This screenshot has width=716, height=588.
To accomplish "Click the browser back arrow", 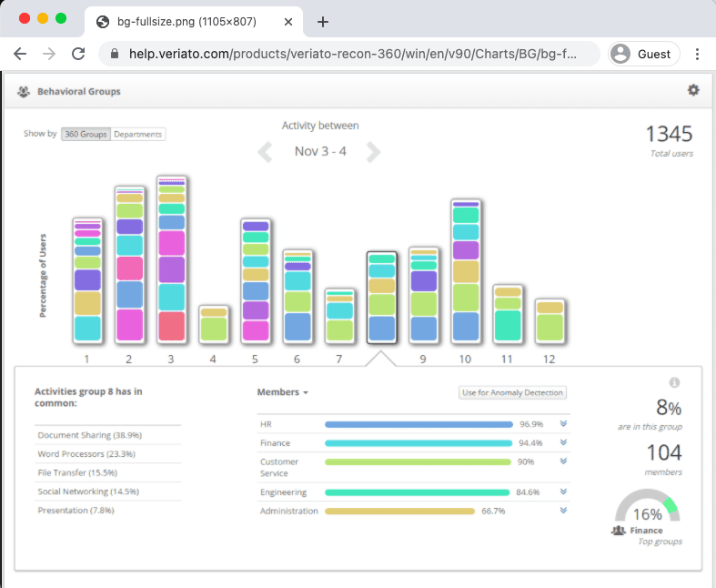I will [20, 54].
